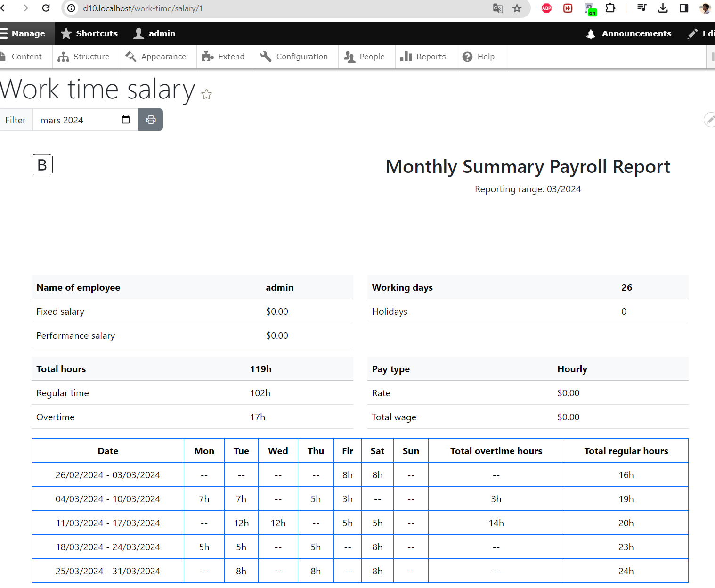Click the 'Name of employee' header

pyautogui.click(x=78, y=287)
